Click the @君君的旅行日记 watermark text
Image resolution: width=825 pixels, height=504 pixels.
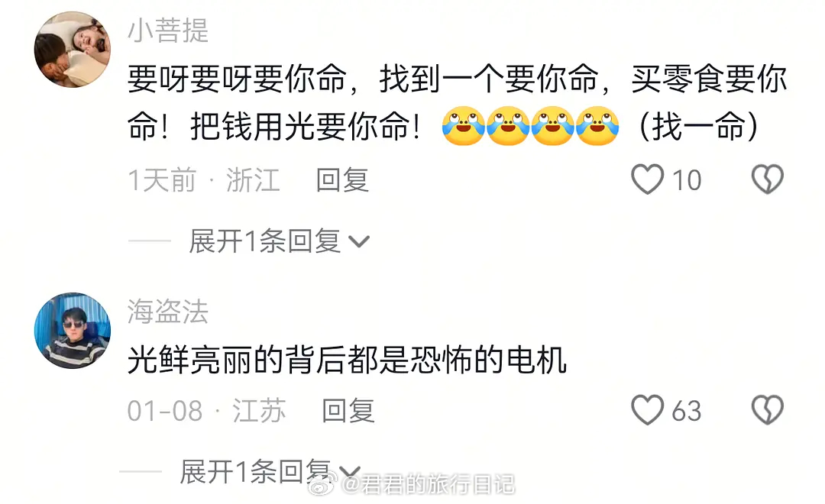pyautogui.click(x=428, y=484)
